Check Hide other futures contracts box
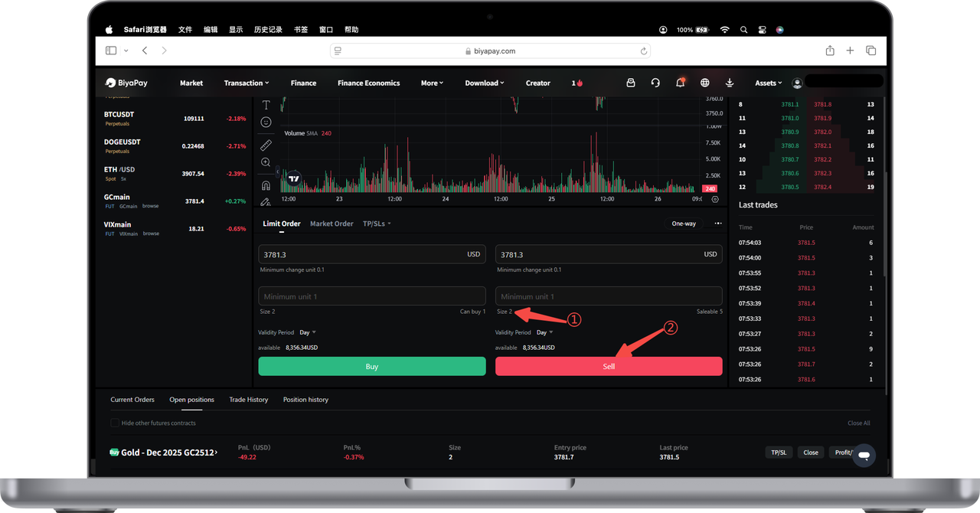 pos(115,423)
